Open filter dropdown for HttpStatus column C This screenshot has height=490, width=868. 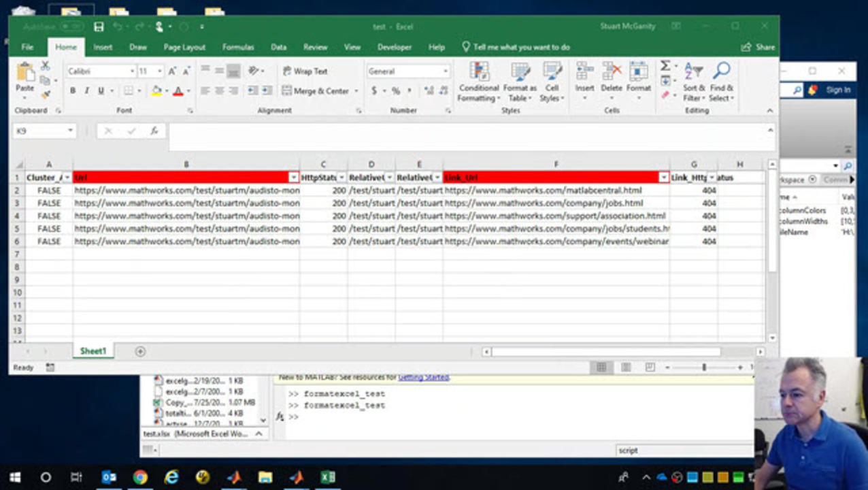click(x=341, y=178)
